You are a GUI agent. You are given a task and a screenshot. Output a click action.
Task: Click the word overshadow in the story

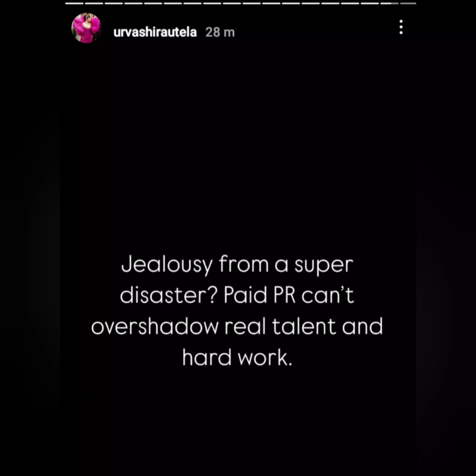point(155,326)
